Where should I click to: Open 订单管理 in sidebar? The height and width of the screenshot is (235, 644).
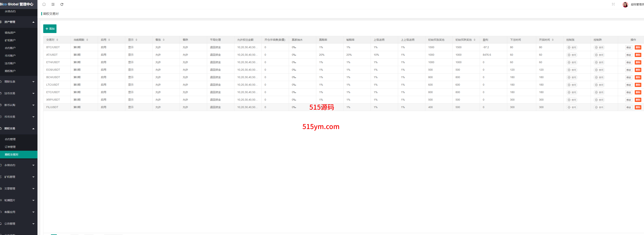click(x=10, y=147)
